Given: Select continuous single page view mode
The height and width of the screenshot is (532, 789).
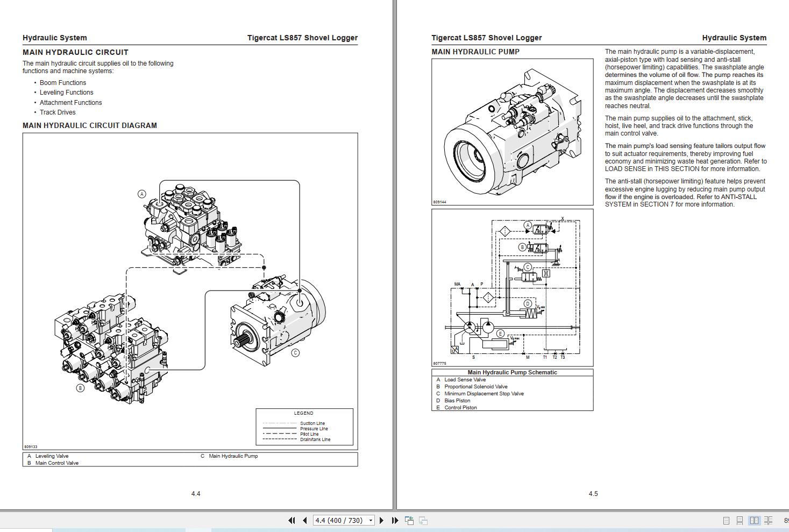Looking at the screenshot, I should 740,521.
